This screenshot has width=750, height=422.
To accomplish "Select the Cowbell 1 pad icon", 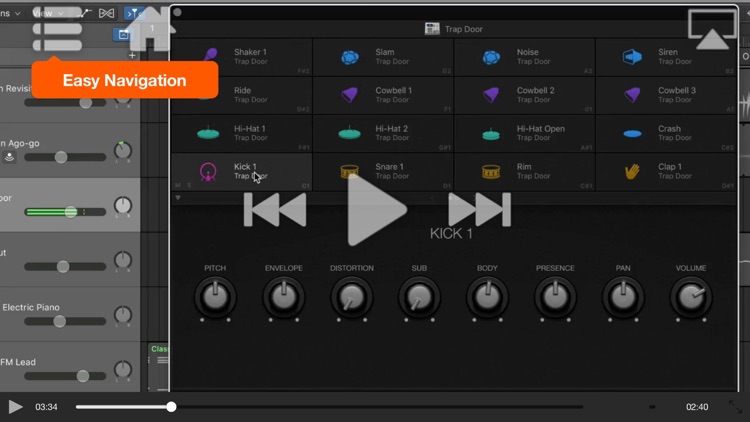I will [x=350, y=95].
